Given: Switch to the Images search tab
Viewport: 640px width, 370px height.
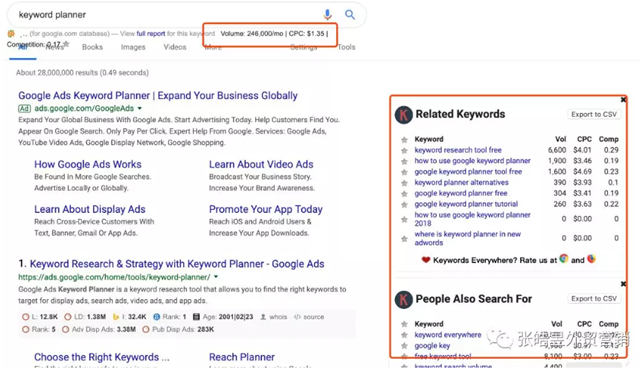Looking at the screenshot, I should tap(133, 47).
